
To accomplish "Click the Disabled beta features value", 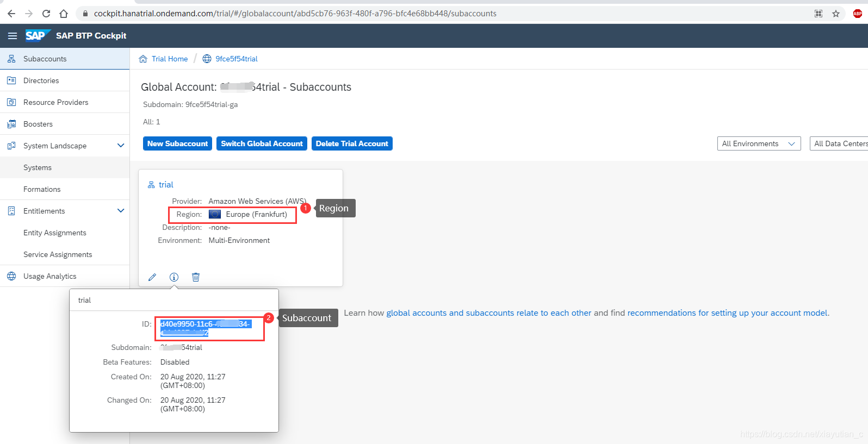I will point(175,362).
